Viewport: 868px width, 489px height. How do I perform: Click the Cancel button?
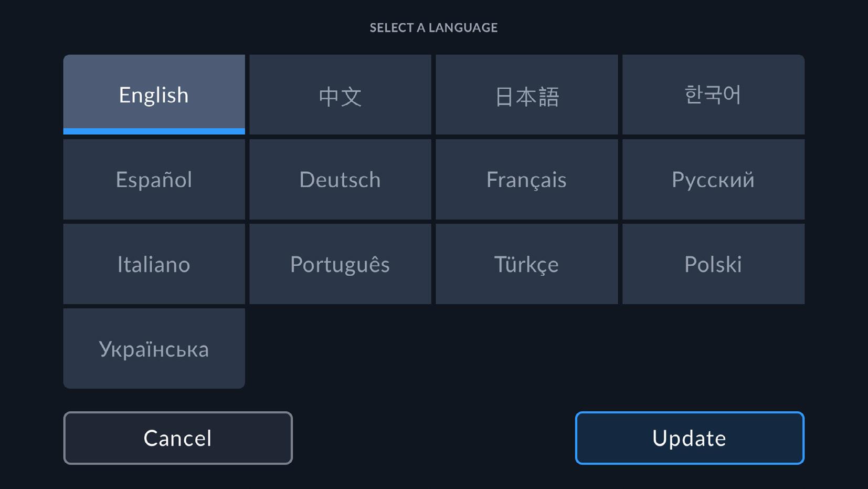tap(178, 438)
